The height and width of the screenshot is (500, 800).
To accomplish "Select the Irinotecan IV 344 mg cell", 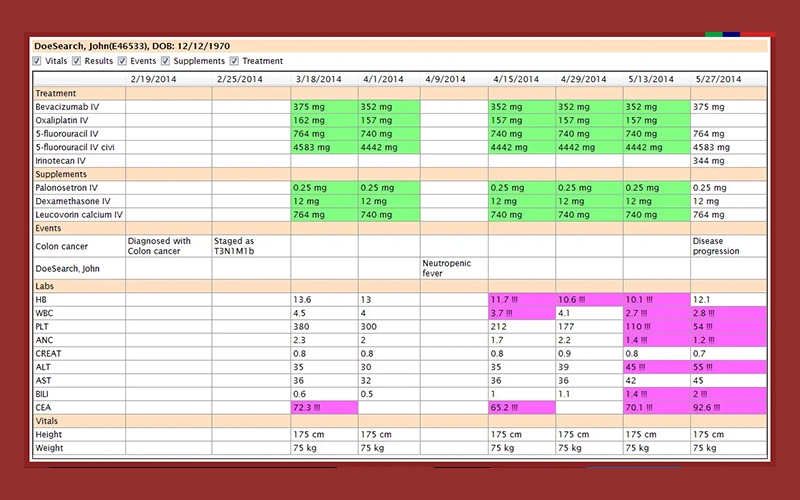I will click(x=729, y=161).
